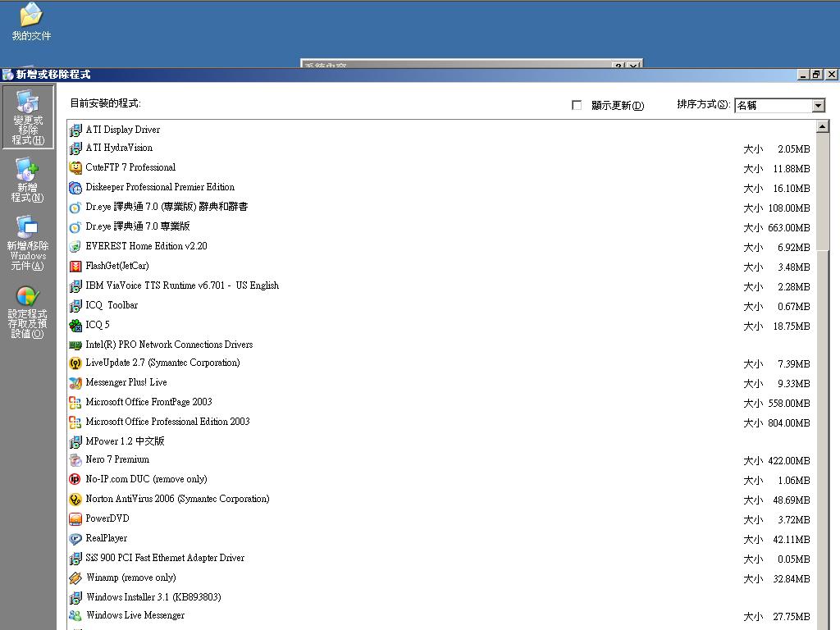Open the 新增程式 sidebar option
840x630 pixels.
pyautogui.click(x=27, y=180)
